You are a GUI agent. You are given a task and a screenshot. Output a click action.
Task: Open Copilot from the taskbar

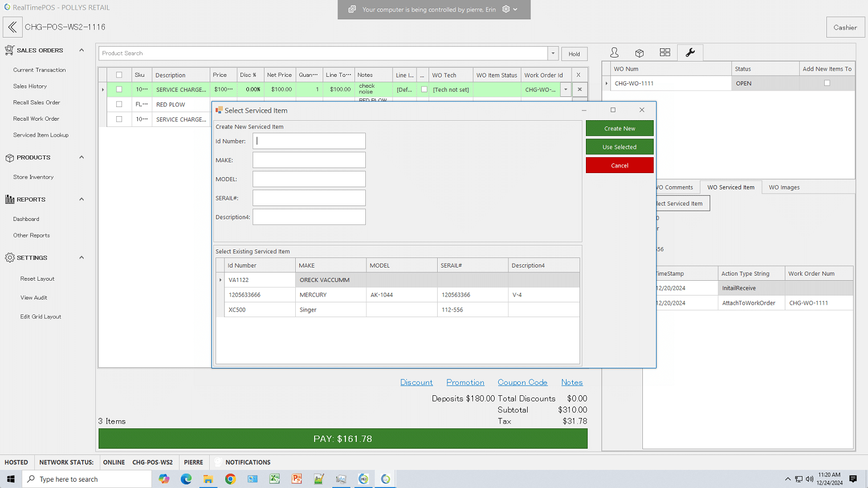tap(164, 479)
